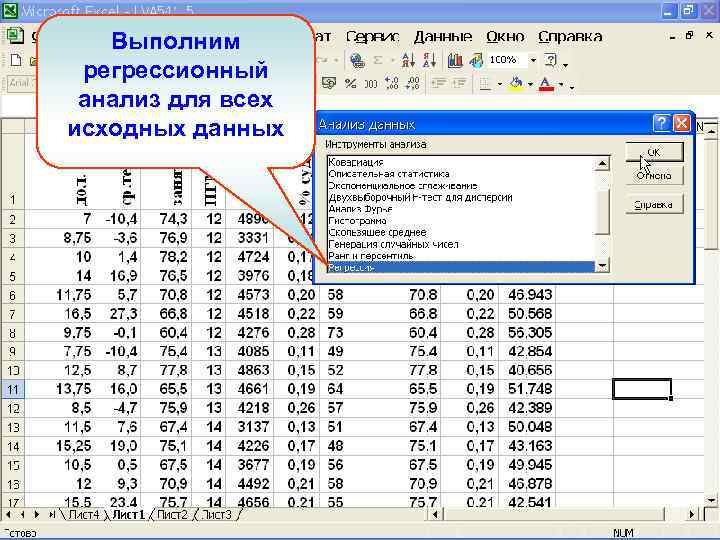Select Генерация случайных чисел item
Screen dimensions: 720x540
[x=460, y=244]
